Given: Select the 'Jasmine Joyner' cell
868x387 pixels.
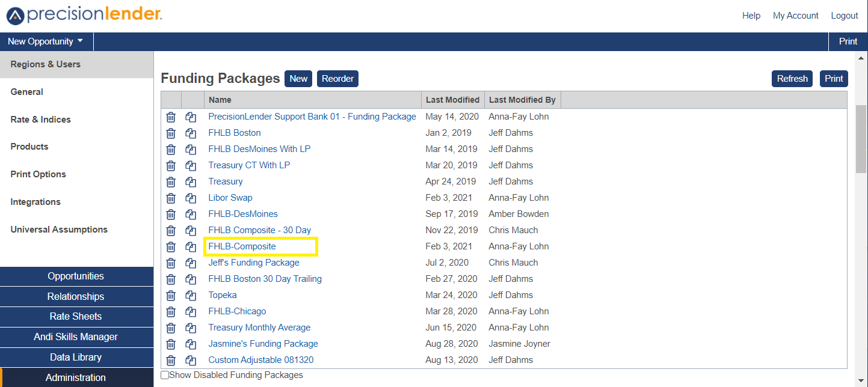Looking at the screenshot, I should [520, 344].
